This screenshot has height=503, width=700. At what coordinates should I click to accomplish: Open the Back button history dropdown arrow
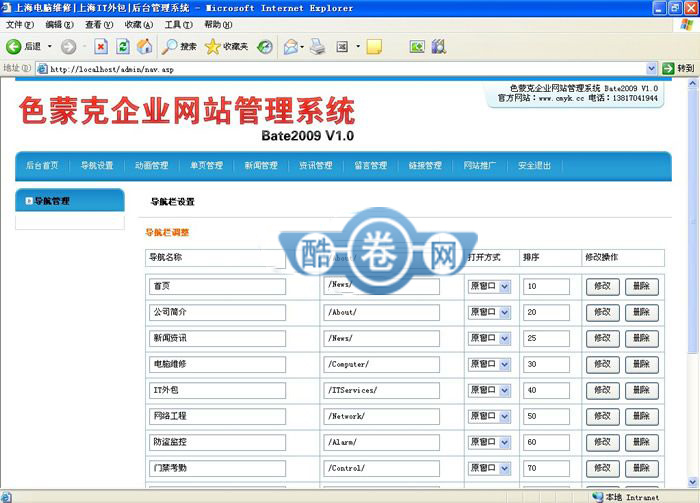[50, 46]
